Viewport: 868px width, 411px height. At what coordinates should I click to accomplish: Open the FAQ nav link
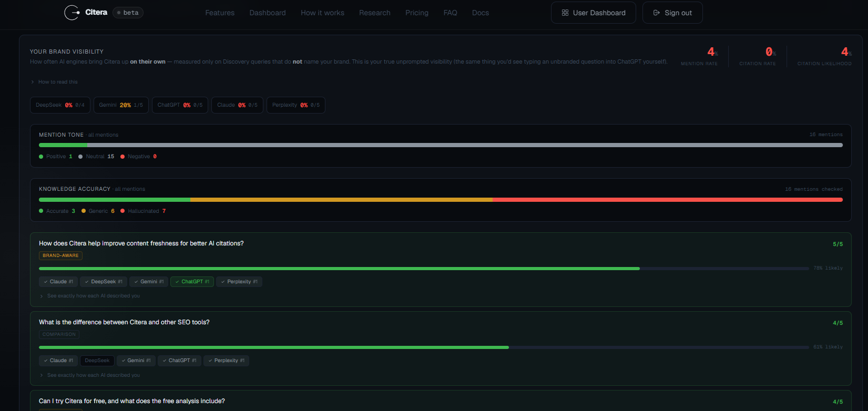click(450, 13)
